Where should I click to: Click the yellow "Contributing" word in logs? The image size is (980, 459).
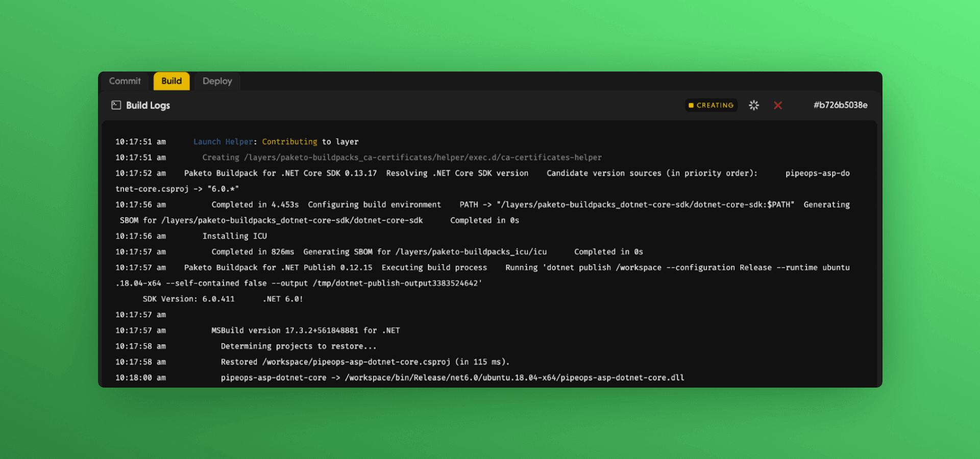[289, 142]
